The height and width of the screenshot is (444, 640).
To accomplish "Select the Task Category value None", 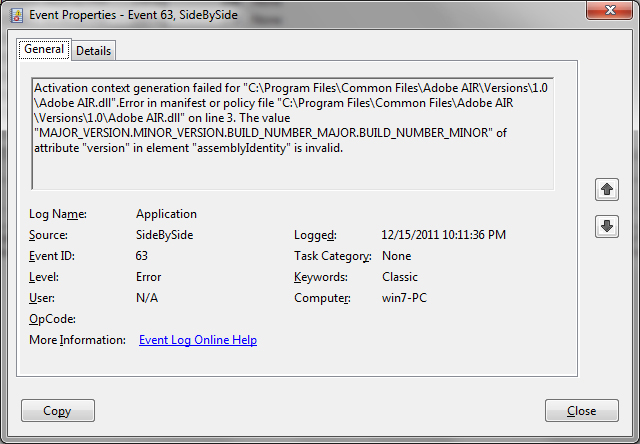I will [x=396, y=256].
